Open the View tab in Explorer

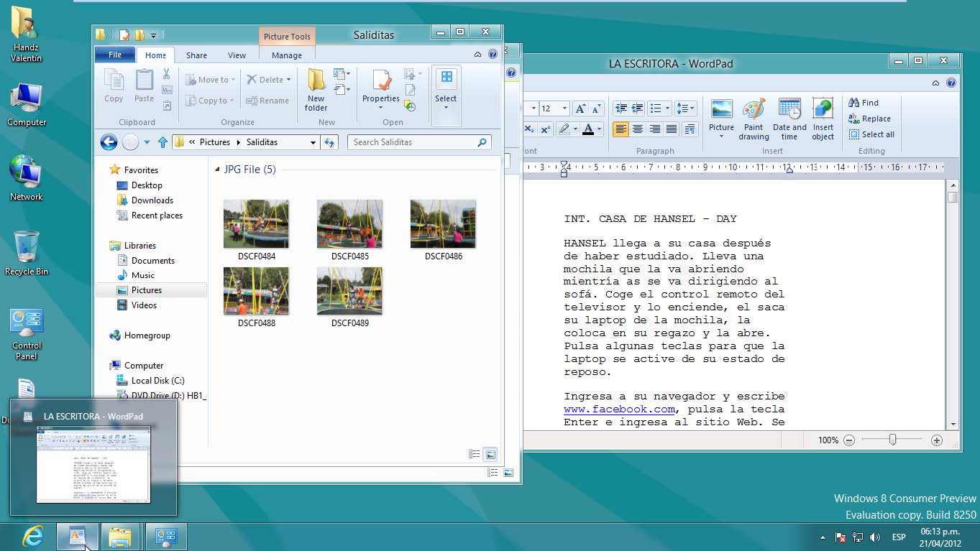pos(237,55)
